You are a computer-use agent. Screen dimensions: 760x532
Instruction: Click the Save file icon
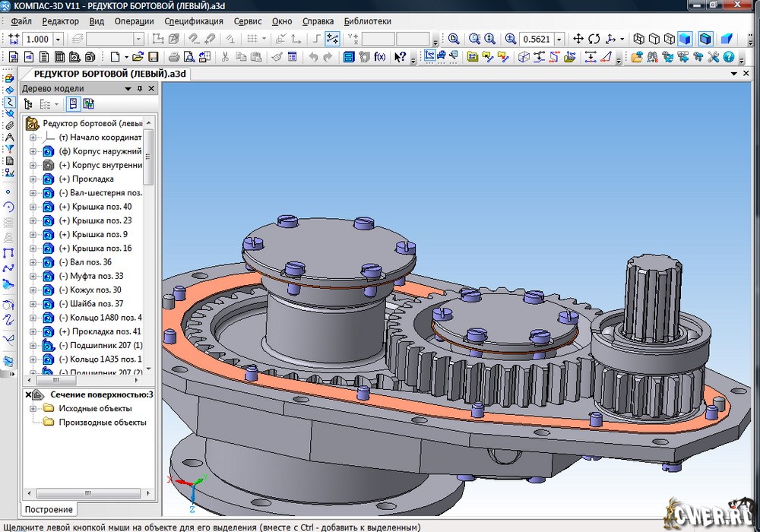(153, 57)
